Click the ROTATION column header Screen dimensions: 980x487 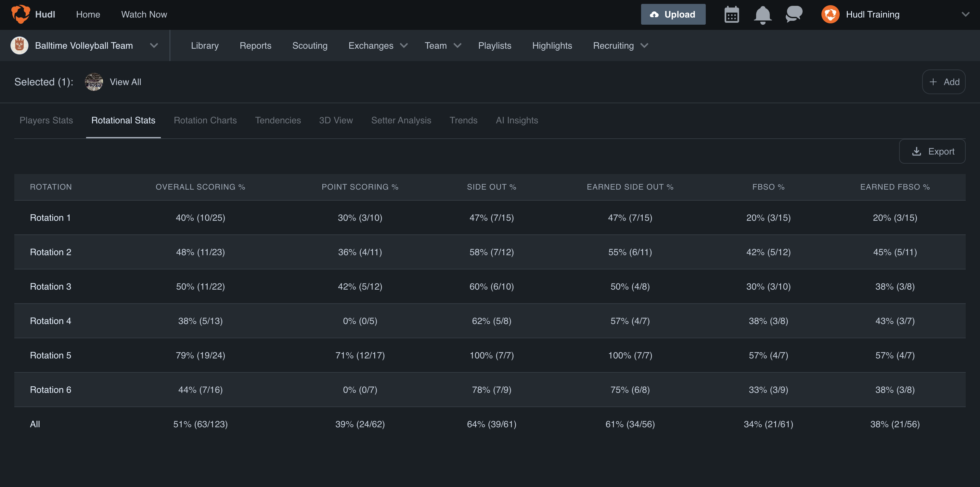pos(51,187)
